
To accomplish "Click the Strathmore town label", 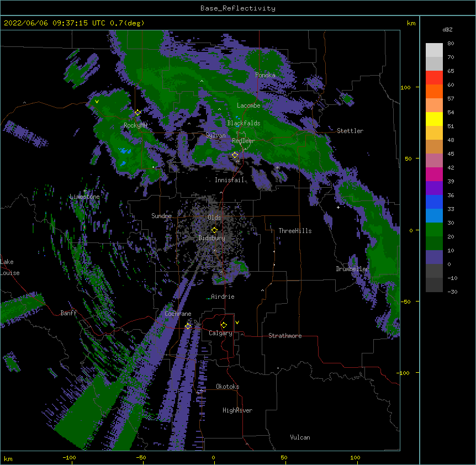I will pyautogui.click(x=285, y=336).
